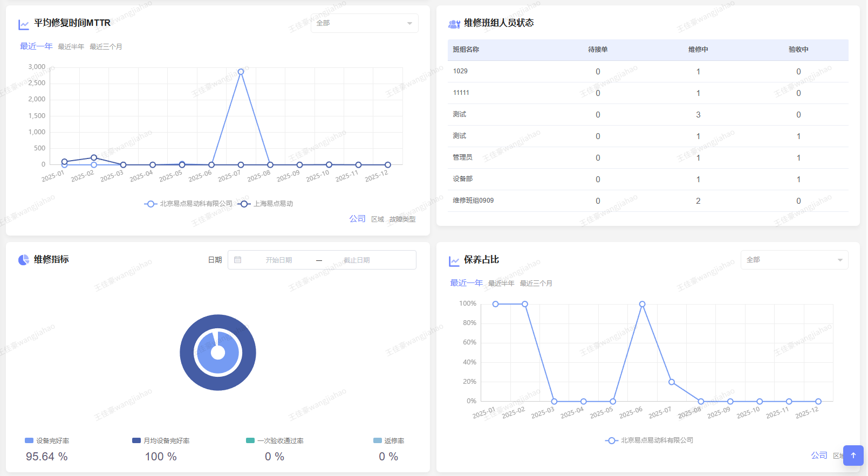
Task: Click the repair team personnel icon
Action: [454, 24]
